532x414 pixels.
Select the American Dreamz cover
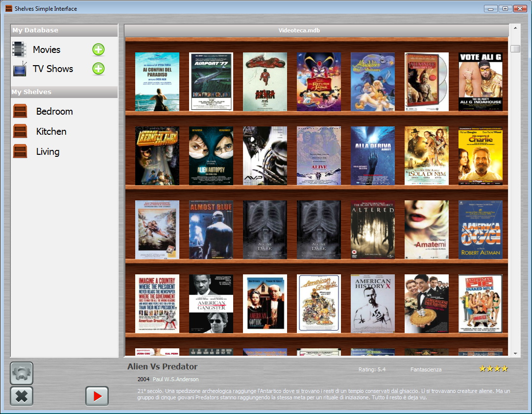pyautogui.click(x=157, y=304)
